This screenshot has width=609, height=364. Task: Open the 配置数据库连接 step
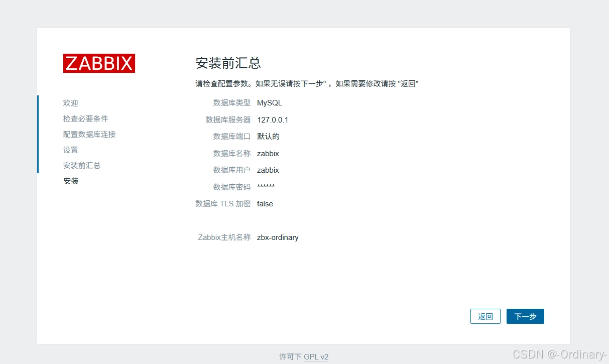(x=89, y=134)
